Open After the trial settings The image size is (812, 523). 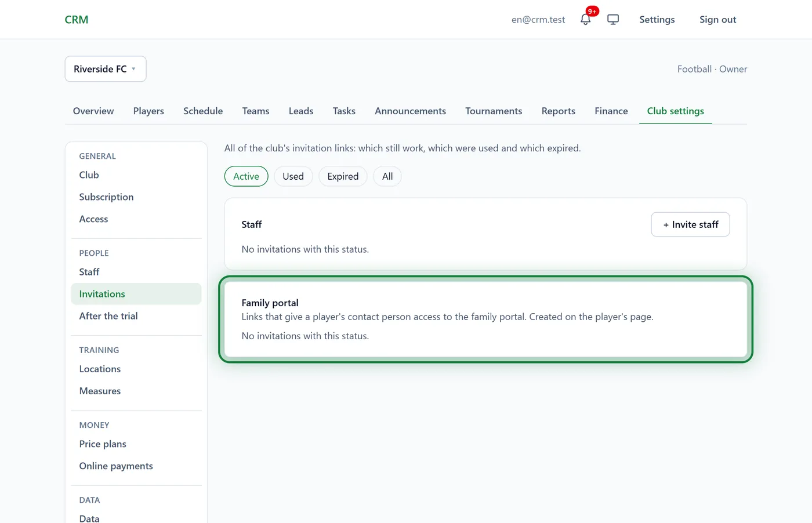tap(136, 316)
